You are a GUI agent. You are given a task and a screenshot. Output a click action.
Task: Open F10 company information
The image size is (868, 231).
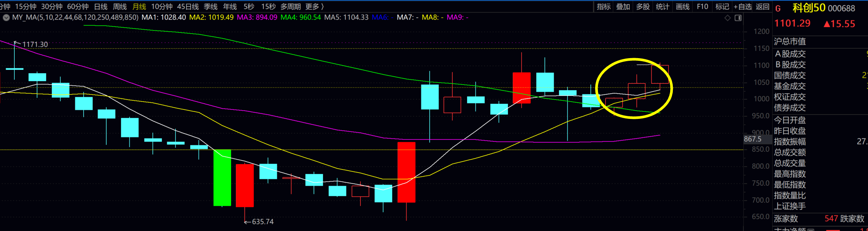pyautogui.click(x=702, y=6)
